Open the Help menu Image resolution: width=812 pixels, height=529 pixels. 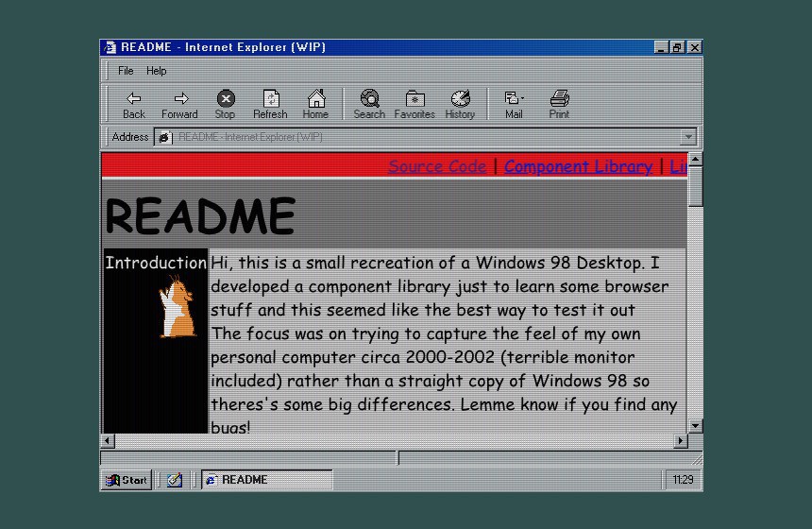coord(157,71)
